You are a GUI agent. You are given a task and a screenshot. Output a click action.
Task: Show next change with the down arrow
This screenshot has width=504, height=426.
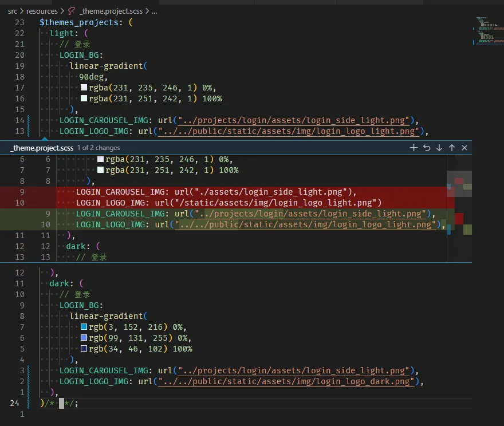tap(439, 148)
